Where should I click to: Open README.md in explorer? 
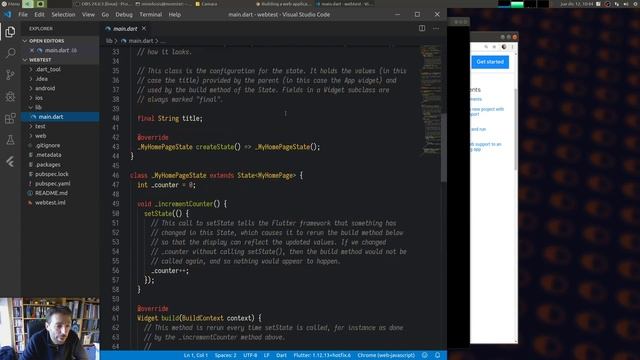60,193
